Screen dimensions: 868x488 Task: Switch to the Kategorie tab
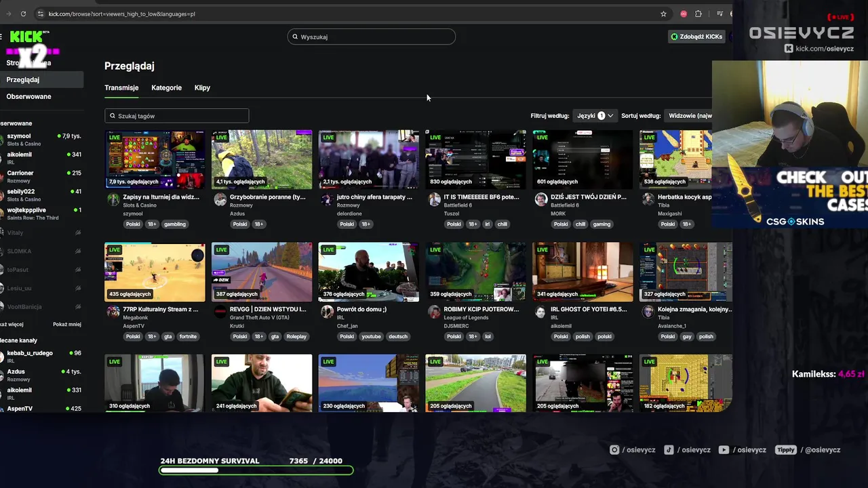click(166, 87)
